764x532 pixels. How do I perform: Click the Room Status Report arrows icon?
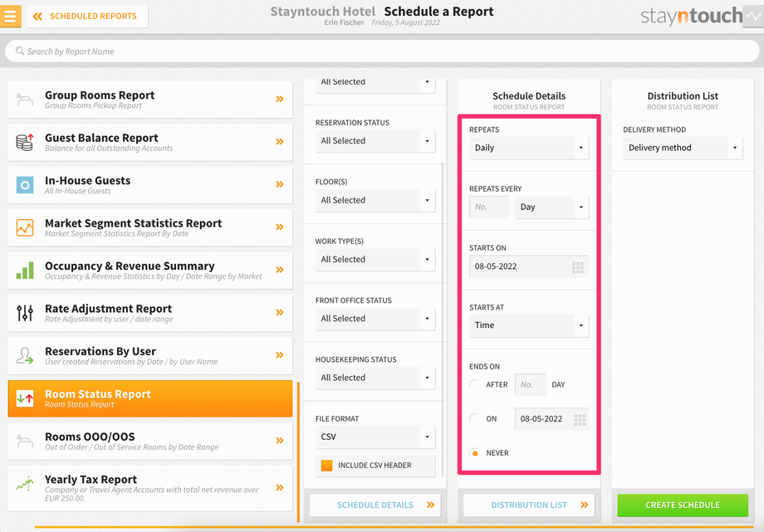click(25, 398)
